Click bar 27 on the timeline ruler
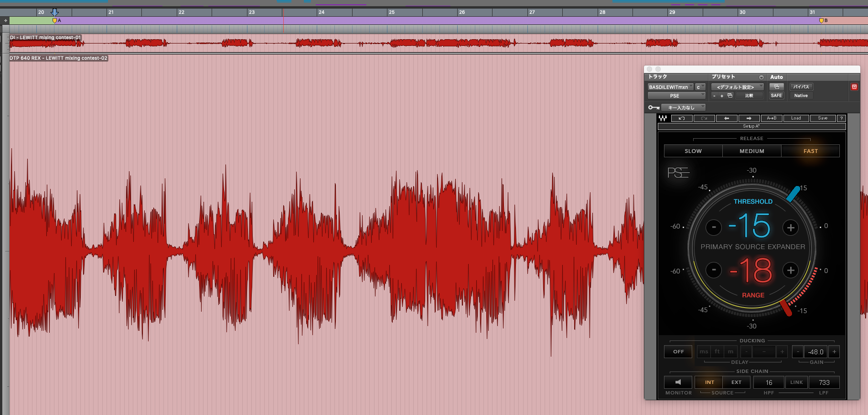Viewport: 868px width, 415px height. click(532, 12)
